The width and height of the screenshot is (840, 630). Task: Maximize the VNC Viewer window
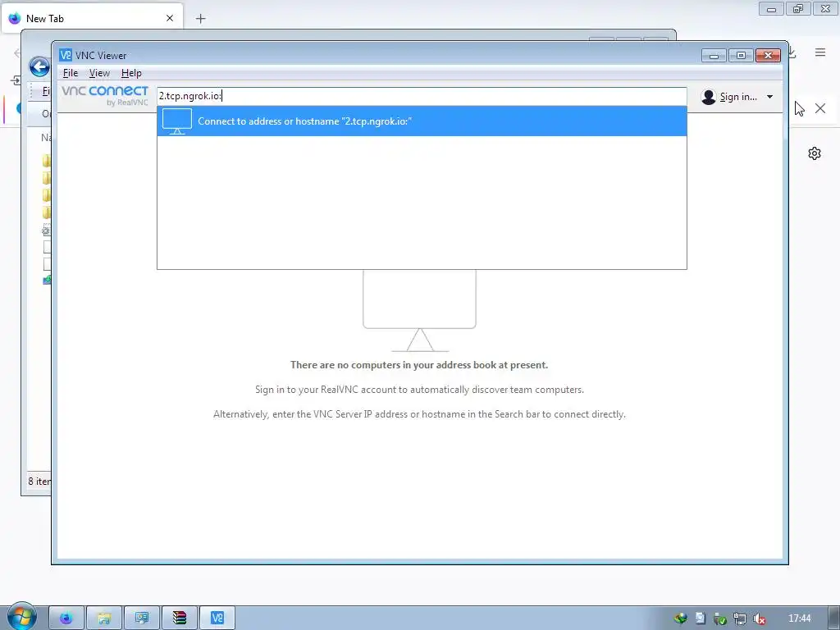[x=741, y=55]
